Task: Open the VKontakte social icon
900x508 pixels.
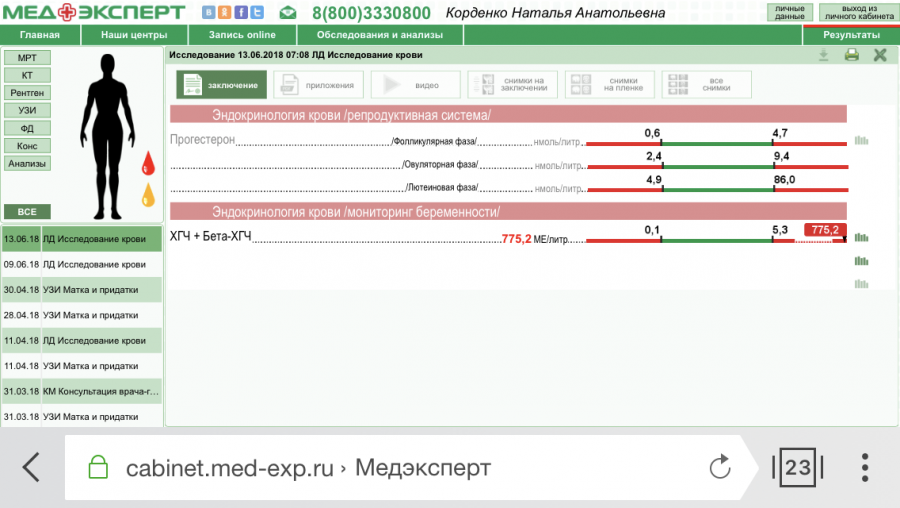Action: click(x=209, y=12)
